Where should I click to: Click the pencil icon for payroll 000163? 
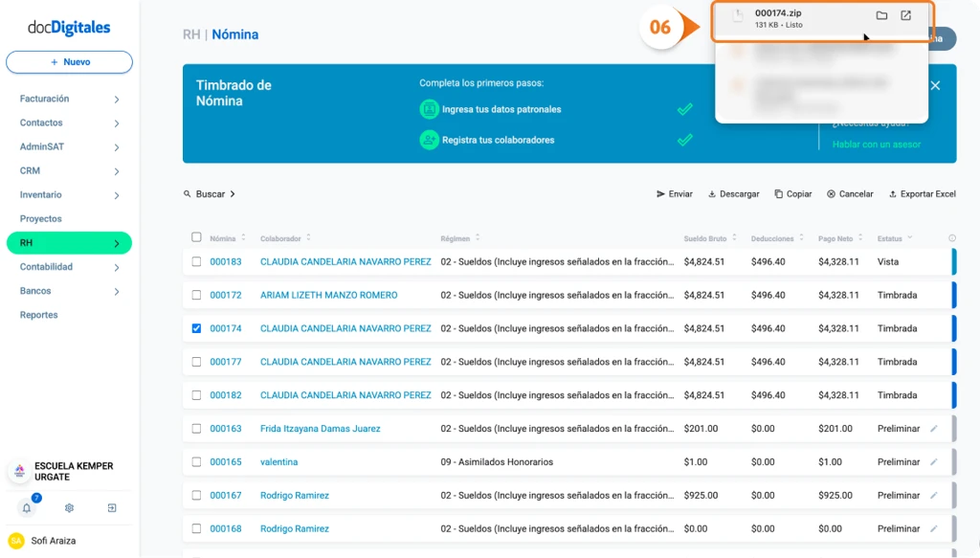click(934, 429)
